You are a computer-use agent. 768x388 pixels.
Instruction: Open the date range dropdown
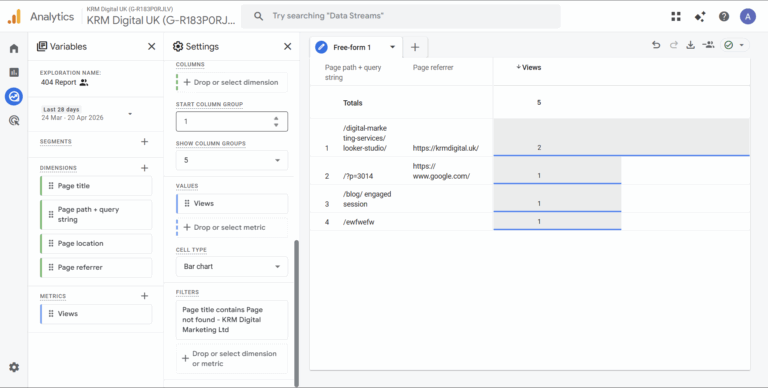pos(130,114)
